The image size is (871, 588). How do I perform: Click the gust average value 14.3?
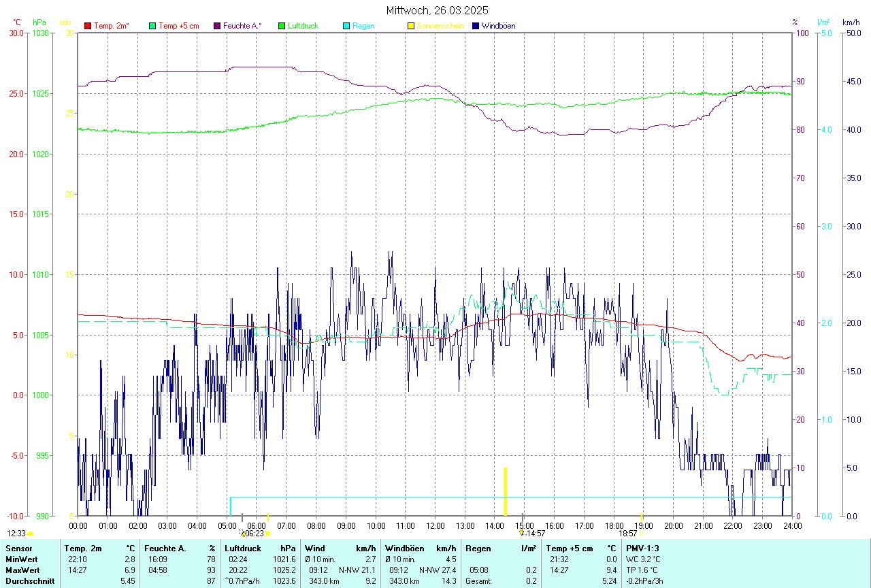[449, 581]
